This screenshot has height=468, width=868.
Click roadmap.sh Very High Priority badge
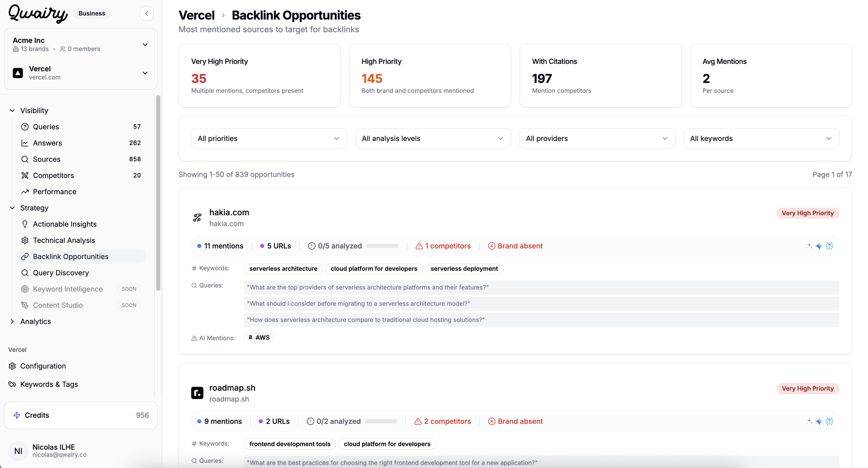click(x=808, y=388)
